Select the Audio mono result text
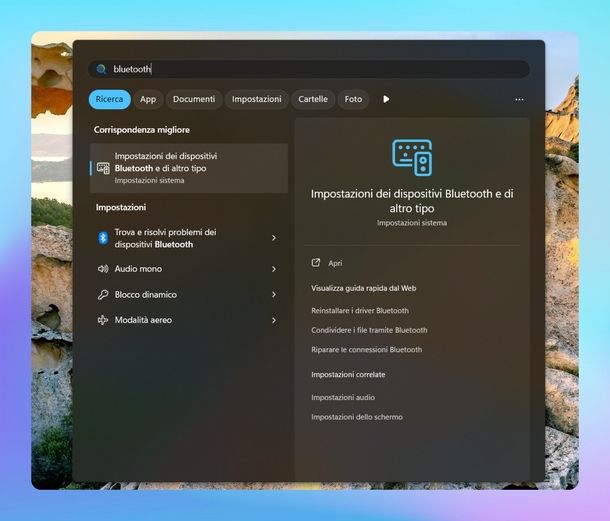 point(138,269)
